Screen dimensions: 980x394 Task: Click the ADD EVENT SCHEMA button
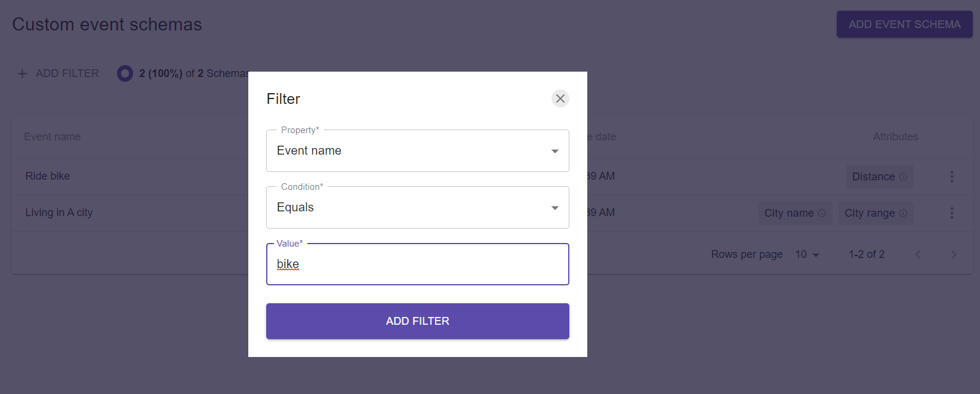point(904,24)
